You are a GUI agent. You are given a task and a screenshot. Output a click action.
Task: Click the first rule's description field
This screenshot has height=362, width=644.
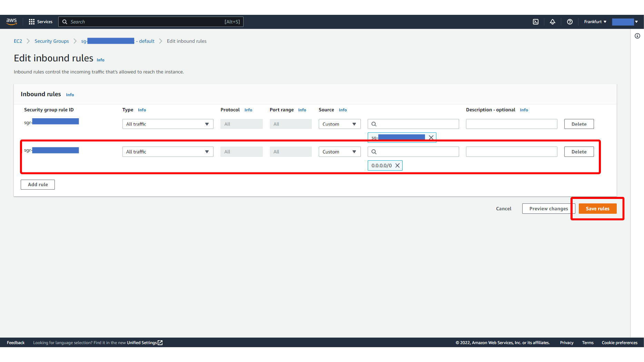[512, 124]
